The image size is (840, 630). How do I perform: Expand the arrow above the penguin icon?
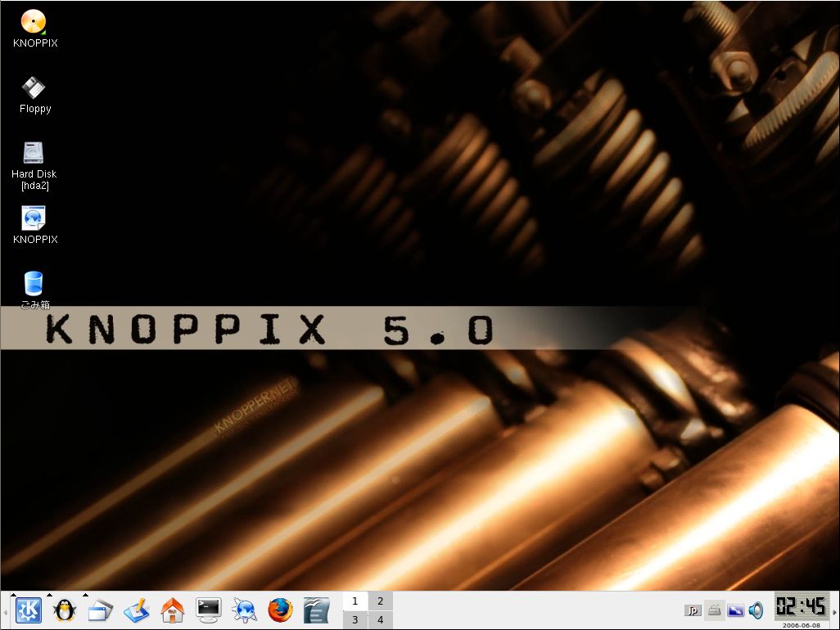pyautogui.click(x=49, y=594)
